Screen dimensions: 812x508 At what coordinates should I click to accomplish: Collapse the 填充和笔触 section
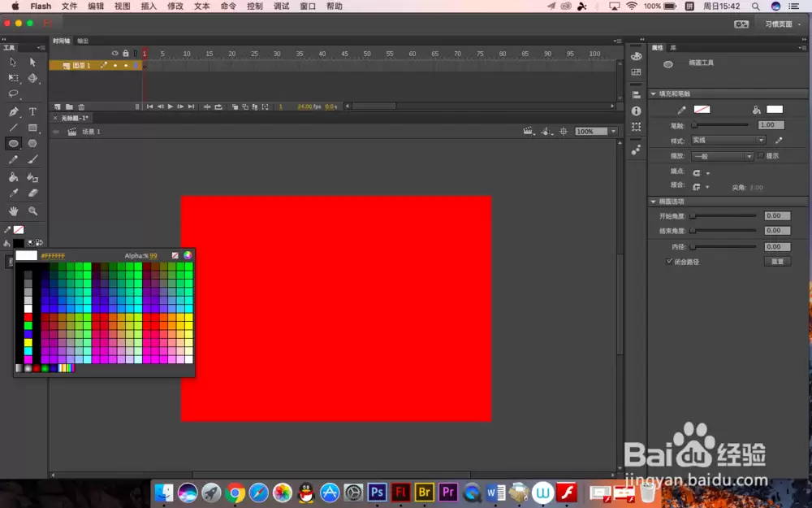coord(654,93)
